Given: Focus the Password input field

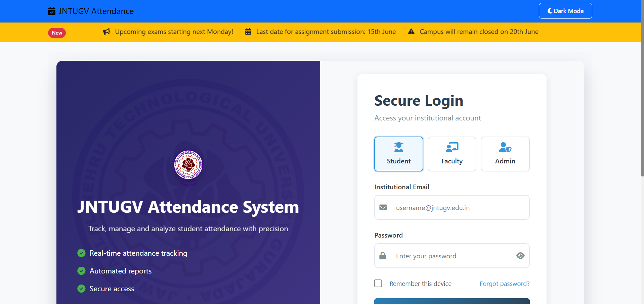Looking at the screenshot, I should click(x=452, y=256).
